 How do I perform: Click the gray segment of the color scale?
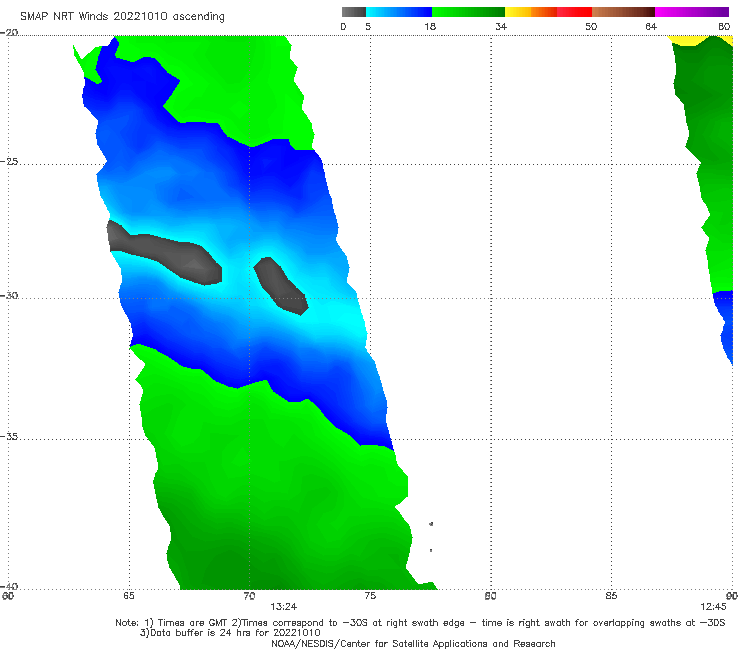pyautogui.click(x=354, y=12)
